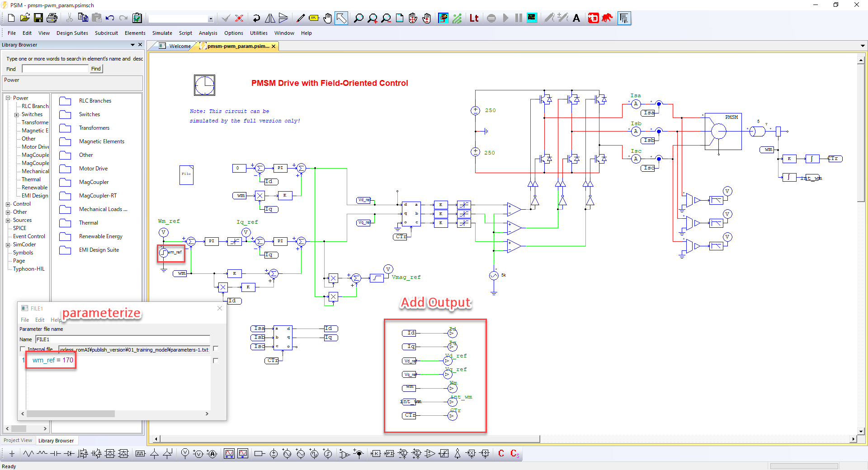Expand the Switches tree node

click(16, 115)
